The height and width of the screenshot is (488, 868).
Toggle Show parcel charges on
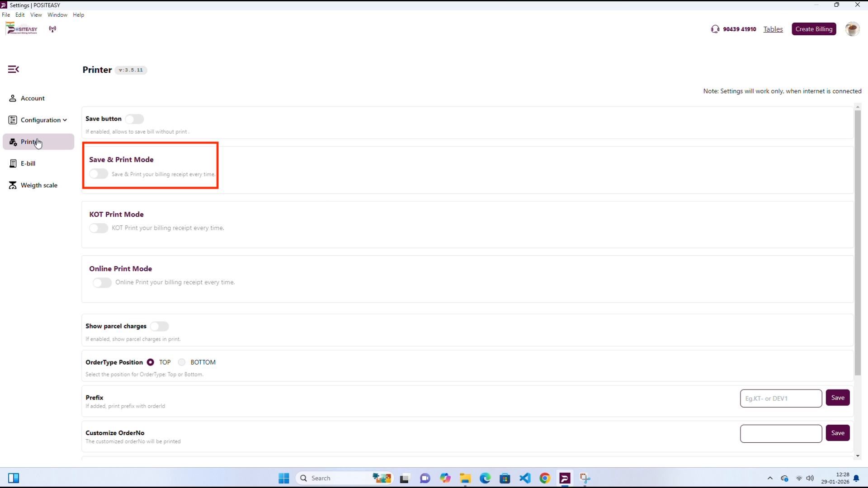point(159,326)
